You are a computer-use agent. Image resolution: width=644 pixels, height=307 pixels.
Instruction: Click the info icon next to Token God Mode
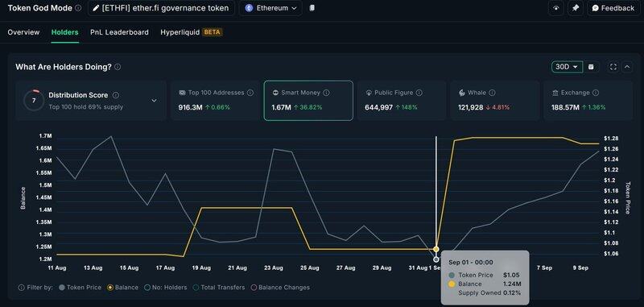tap(78, 8)
